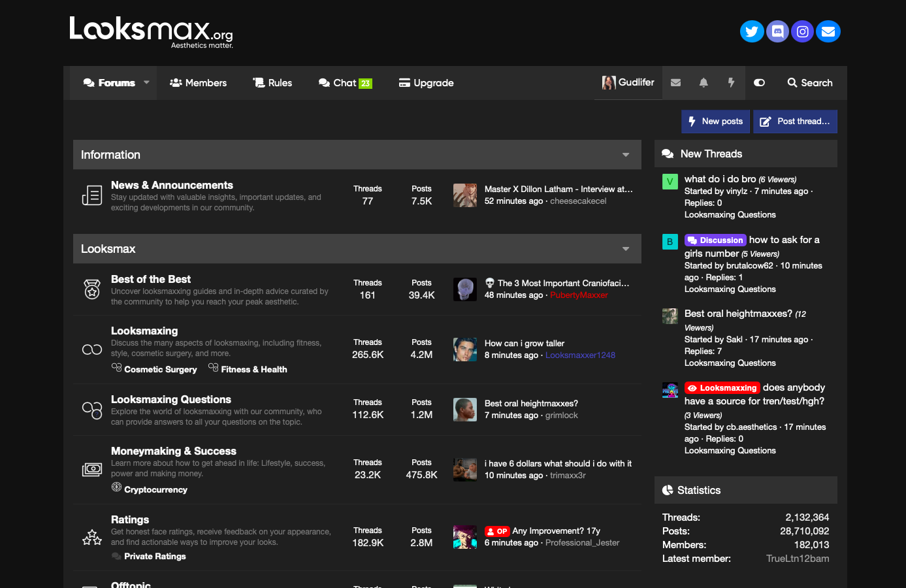This screenshot has width=906, height=588.
Task: Click the lightning bolt navbar icon
Action: click(731, 83)
